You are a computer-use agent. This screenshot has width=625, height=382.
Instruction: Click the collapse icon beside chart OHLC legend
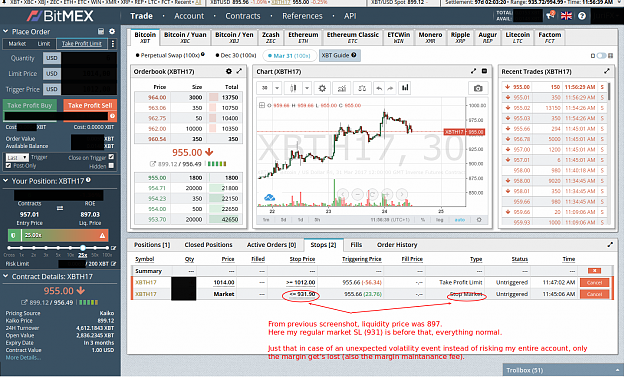(261, 105)
